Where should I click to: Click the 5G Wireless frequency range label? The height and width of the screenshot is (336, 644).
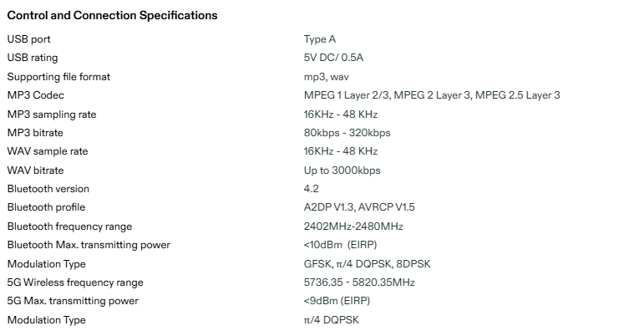tap(75, 283)
